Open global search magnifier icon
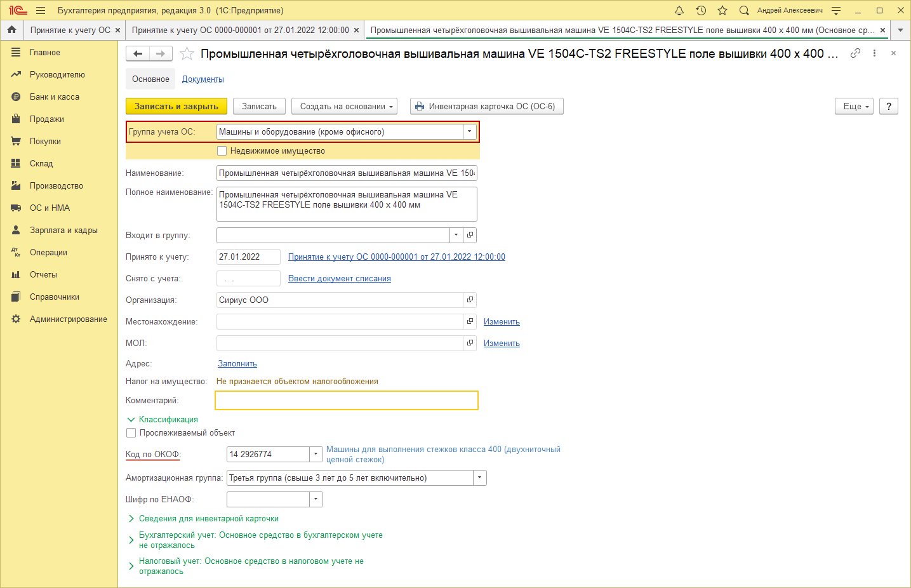 (744, 10)
